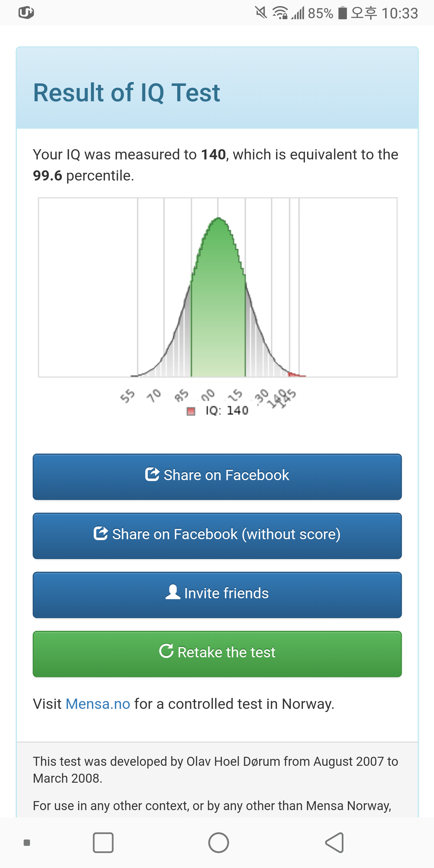434x868 pixels.
Task: Click the Share on Facebook button label
Action: click(x=226, y=475)
